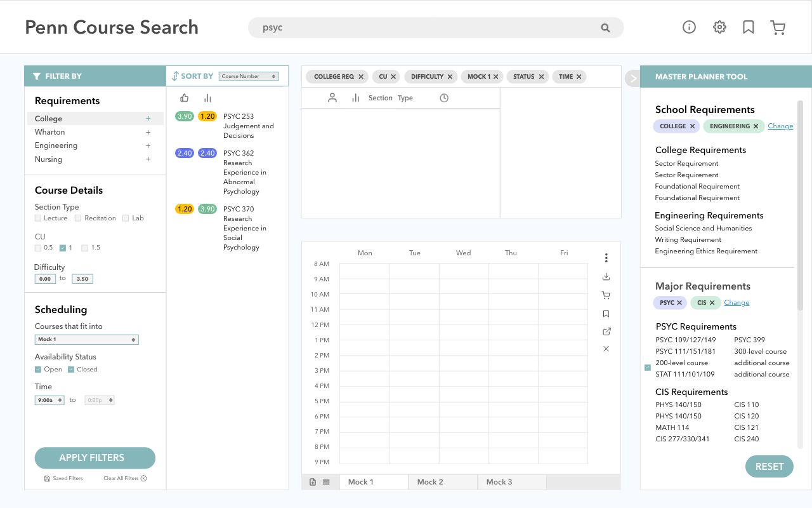
Task: Click the schedule external link icon
Action: (606, 331)
